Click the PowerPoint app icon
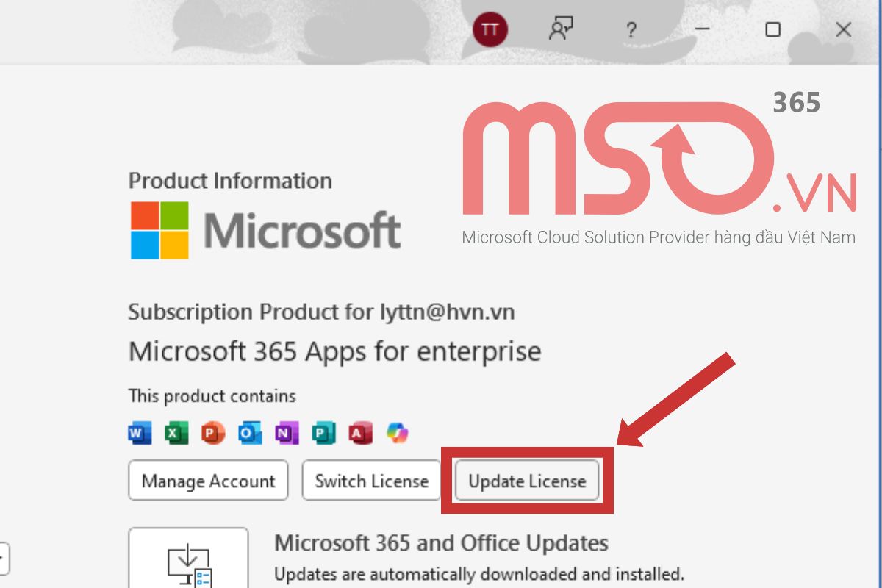882x588 pixels. 212,434
